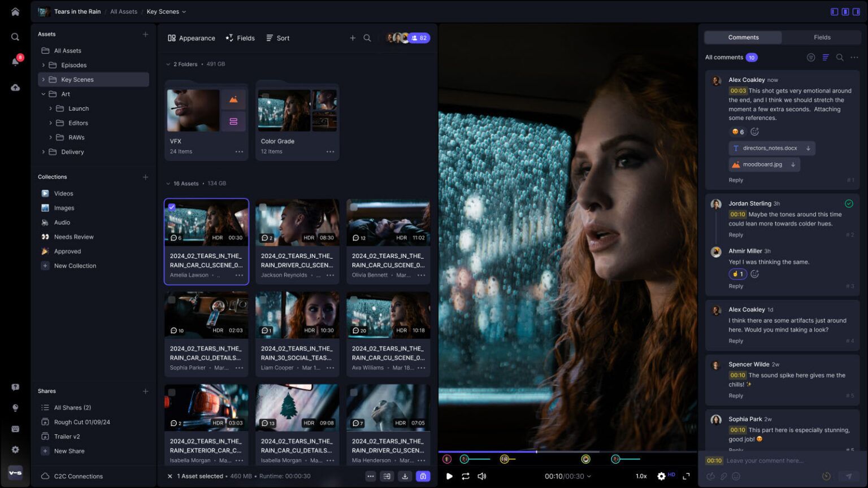Viewport: 868px width, 488px height.
Task: Mute audio using the speaker icon
Action: coord(481,476)
